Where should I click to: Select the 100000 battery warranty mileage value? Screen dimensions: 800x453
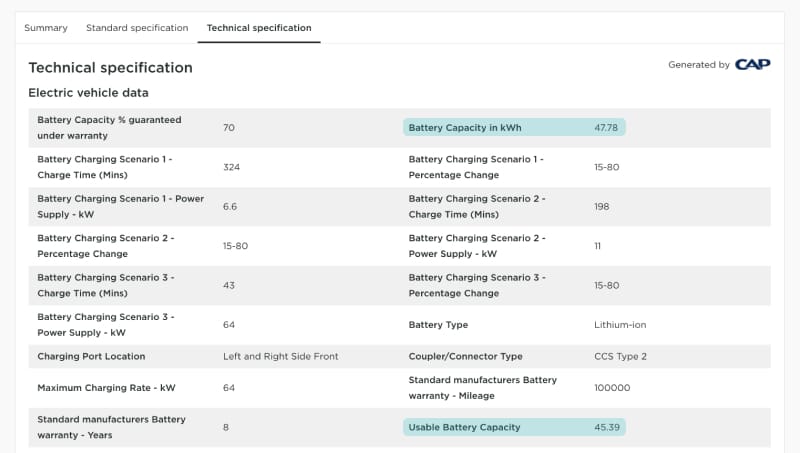612,388
